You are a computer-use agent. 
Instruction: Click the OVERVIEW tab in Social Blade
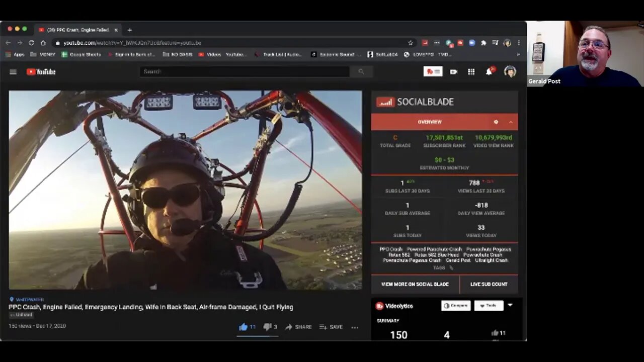click(x=430, y=122)
